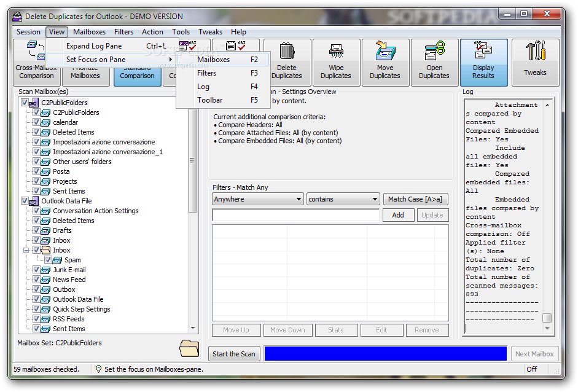Click the C2PublicFolders root mailbox icon
Screen dimensions: 578x392
[x=34, y=103]
